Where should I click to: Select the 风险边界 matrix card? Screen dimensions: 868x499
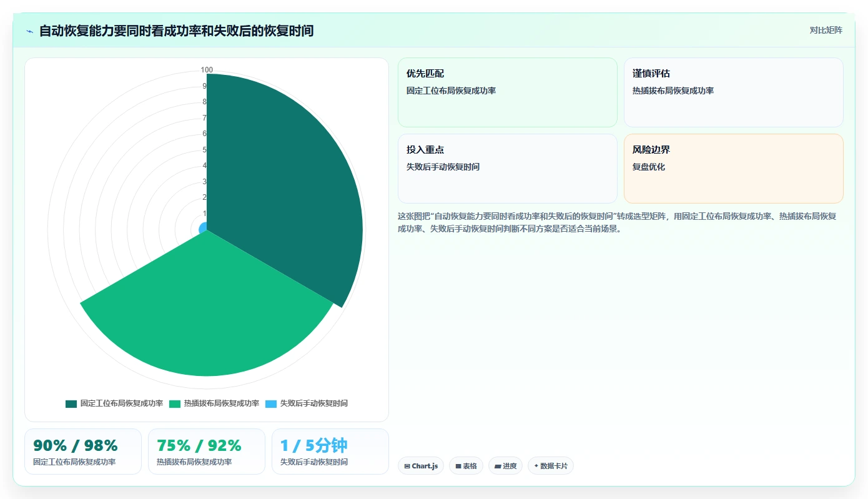tap(734, 169)
